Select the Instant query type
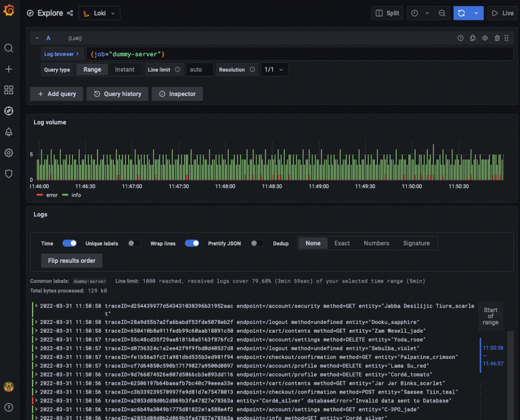 pyautogui.click(x=125, y=70)
